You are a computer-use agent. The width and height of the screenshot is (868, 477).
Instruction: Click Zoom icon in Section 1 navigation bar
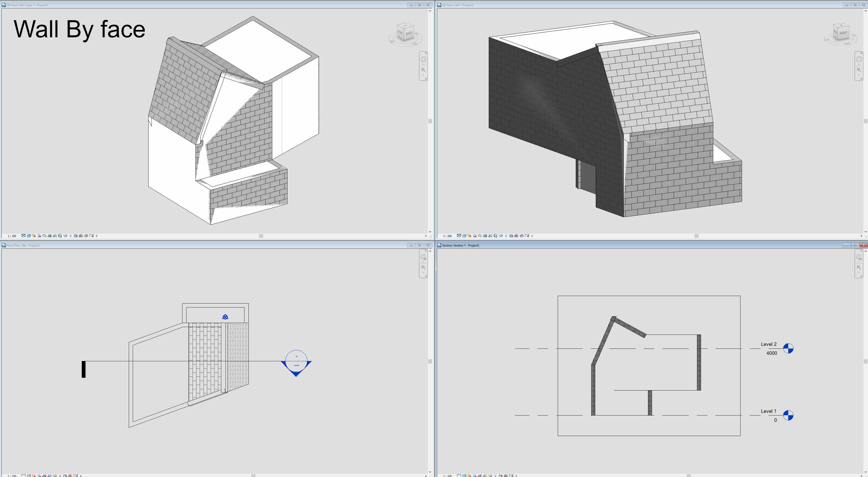coord(858,267)
